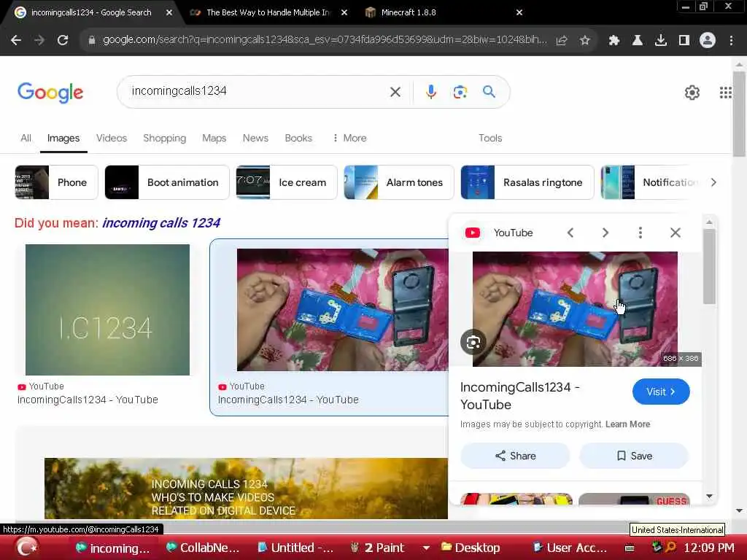Select the Books search tab
This screenshot has width=747, height=560.
pyautogui.click(x=298, y=138)
